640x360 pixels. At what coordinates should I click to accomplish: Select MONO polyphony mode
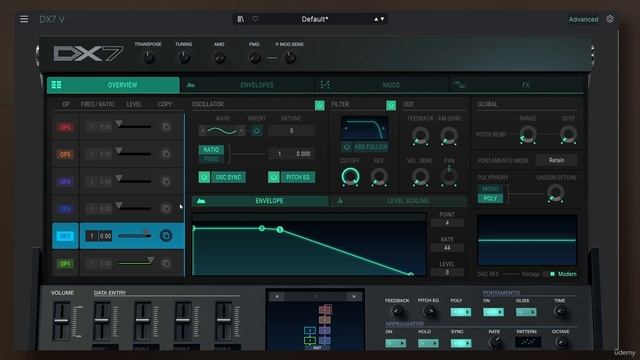pyautogui.click(x=490, y=189)
